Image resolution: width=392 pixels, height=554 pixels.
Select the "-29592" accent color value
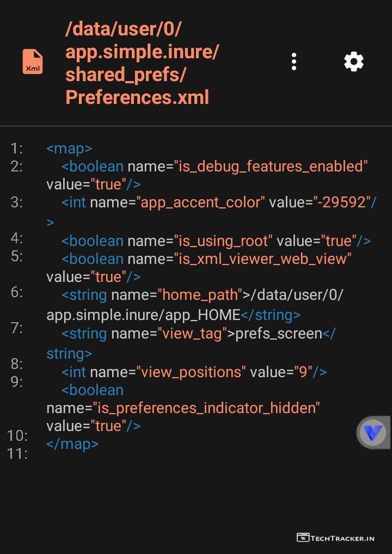click(342, 202)
